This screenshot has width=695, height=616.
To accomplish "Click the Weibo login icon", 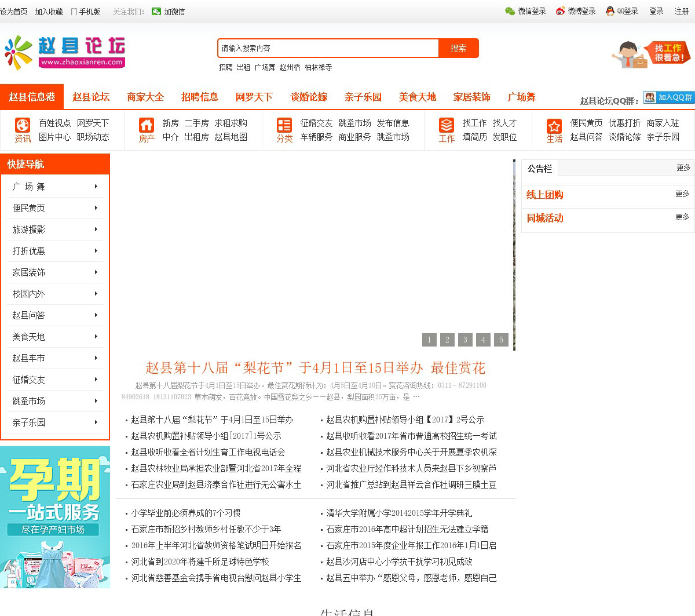I will (560, 11).
